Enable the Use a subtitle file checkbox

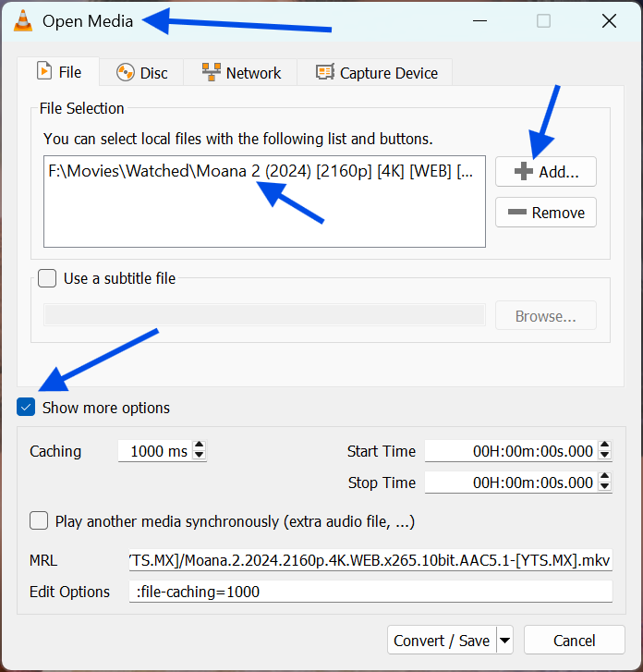(47, 278)
